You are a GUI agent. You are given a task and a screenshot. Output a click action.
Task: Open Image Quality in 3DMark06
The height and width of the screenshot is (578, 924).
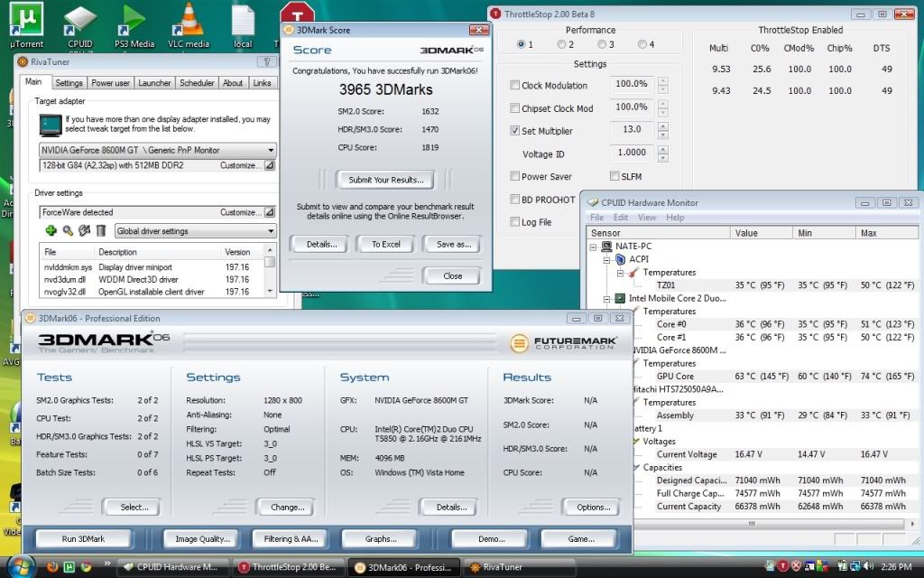point(202,538)
